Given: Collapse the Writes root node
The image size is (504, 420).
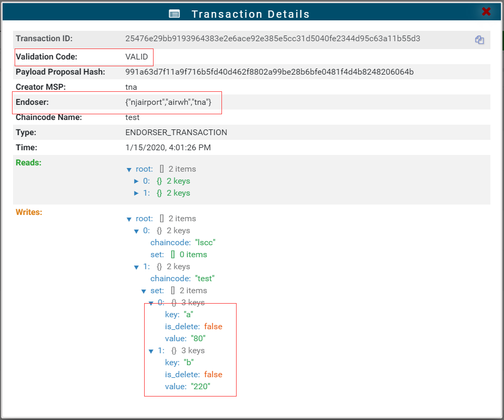Looking at the screenshot, I should 129,219.
